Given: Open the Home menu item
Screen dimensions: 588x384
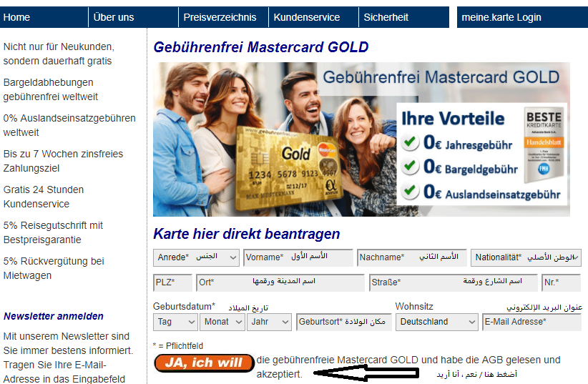Looking at the screenshot, I should coord(44,17).
